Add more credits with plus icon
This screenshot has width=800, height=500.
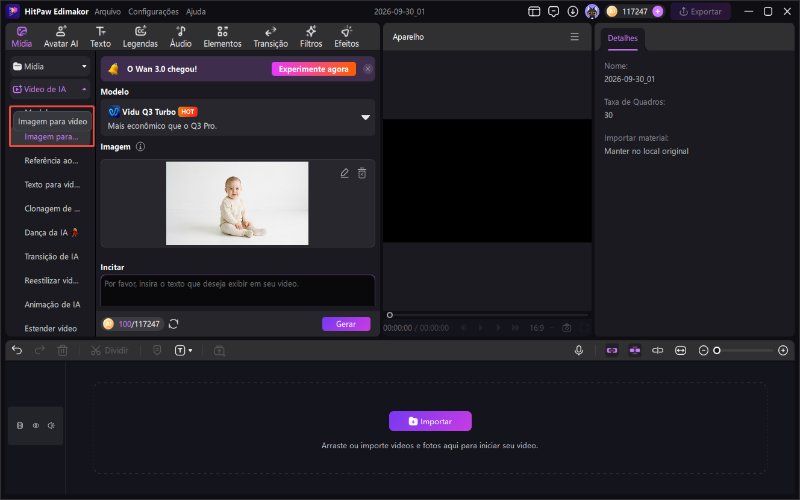coord(658,11)
